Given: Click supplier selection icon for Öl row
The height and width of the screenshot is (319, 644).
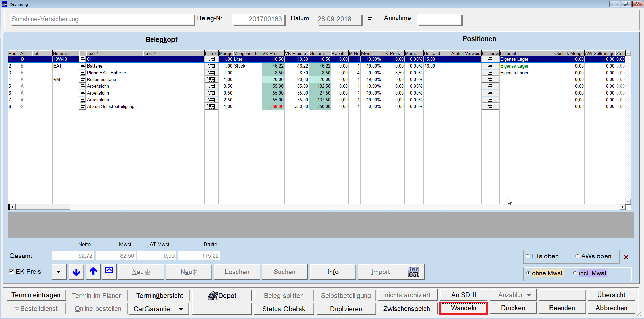Looking at the screenshot, I should point(490,59).
